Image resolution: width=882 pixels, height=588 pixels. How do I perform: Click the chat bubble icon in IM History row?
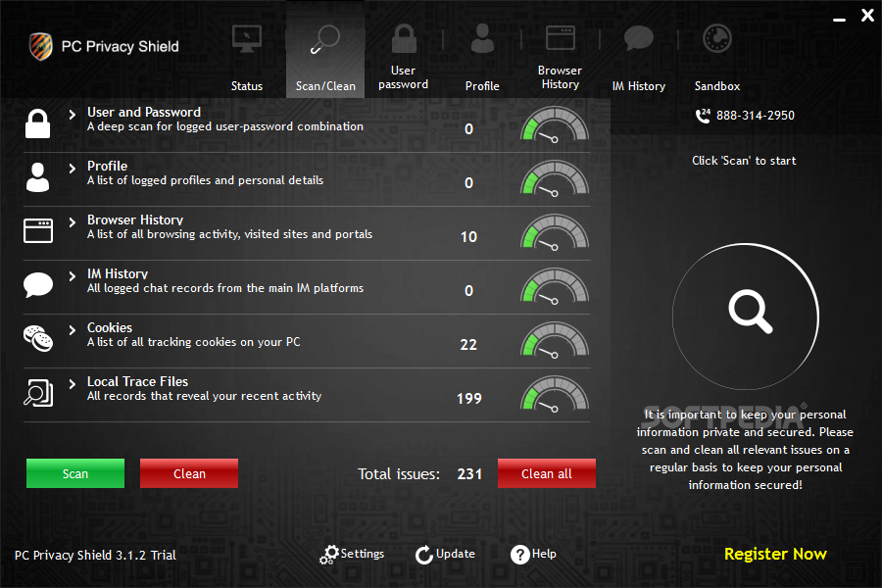coord(38,285)
